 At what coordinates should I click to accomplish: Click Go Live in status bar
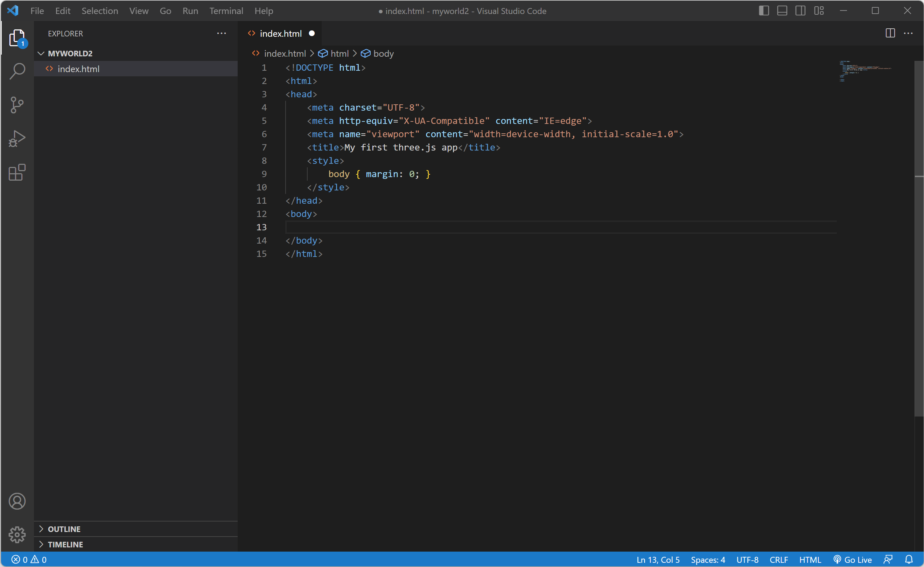click(x=852, y=560)
